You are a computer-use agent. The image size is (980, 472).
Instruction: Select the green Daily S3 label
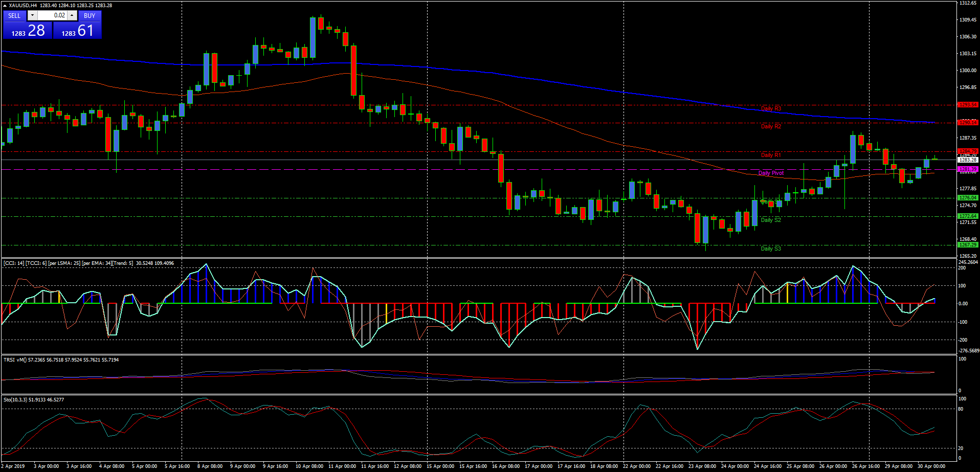click(x=771, y=249)
